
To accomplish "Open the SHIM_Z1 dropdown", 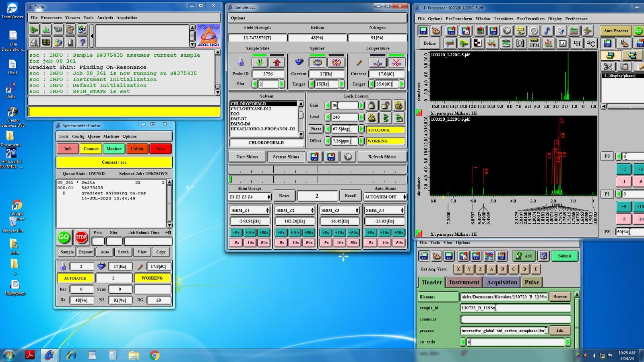I will click(250, 210).
